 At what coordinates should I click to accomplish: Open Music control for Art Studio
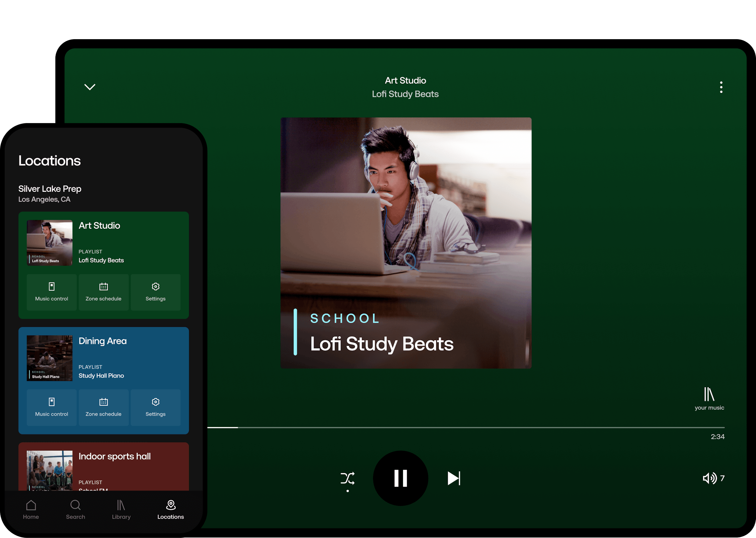point(52,292)
